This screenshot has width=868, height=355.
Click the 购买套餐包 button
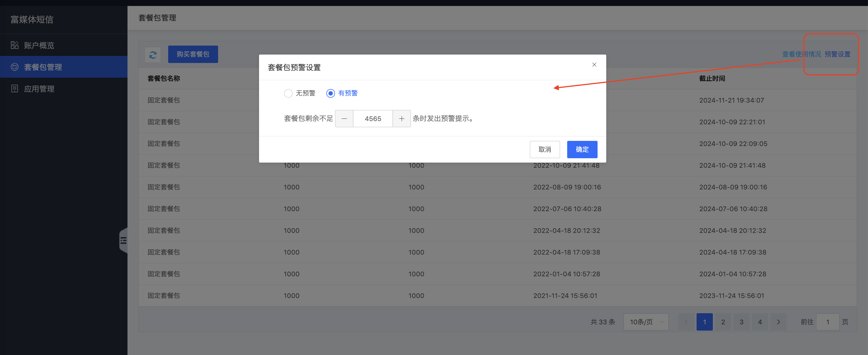click(193, 54)
